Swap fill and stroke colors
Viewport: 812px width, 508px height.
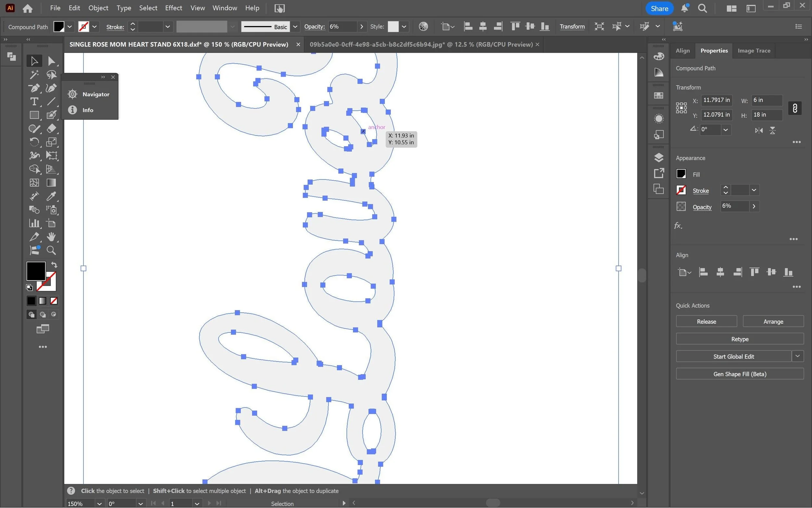coord(54,265)
